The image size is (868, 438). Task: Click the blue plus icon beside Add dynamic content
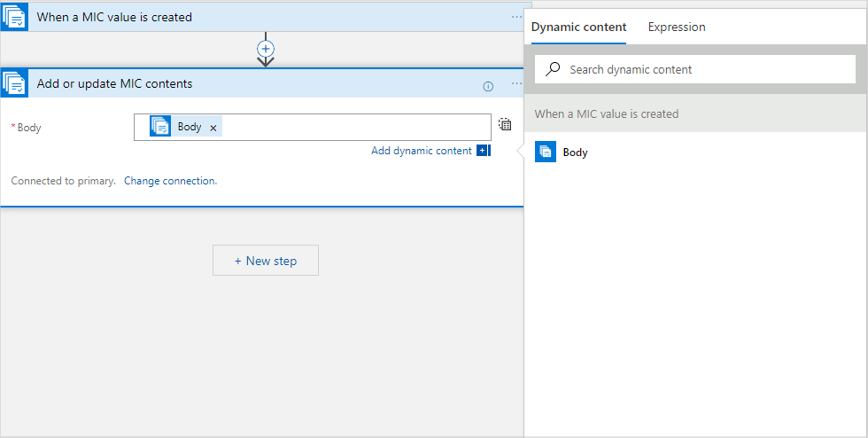click(x=483, y=151)
